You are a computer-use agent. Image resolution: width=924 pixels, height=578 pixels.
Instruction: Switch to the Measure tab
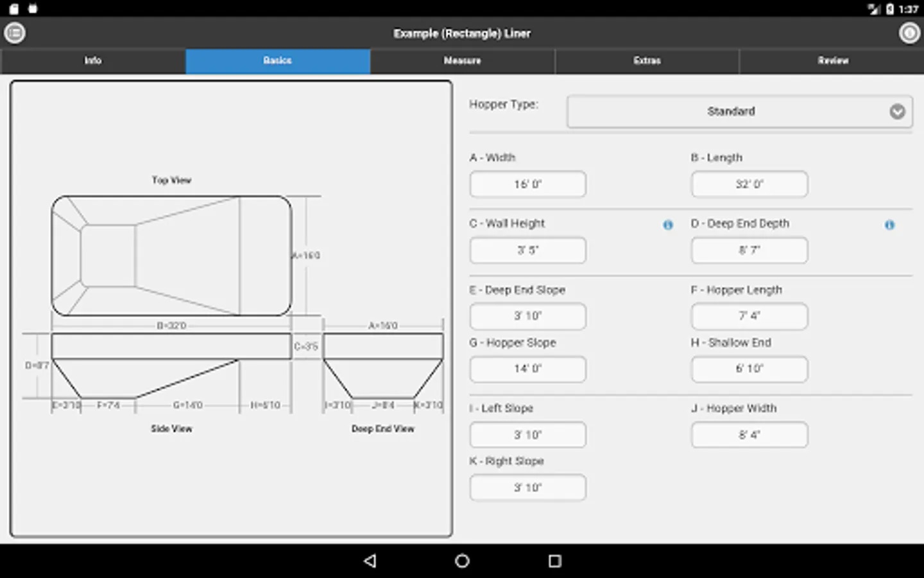pyautogui.click(x=462, y=60)
